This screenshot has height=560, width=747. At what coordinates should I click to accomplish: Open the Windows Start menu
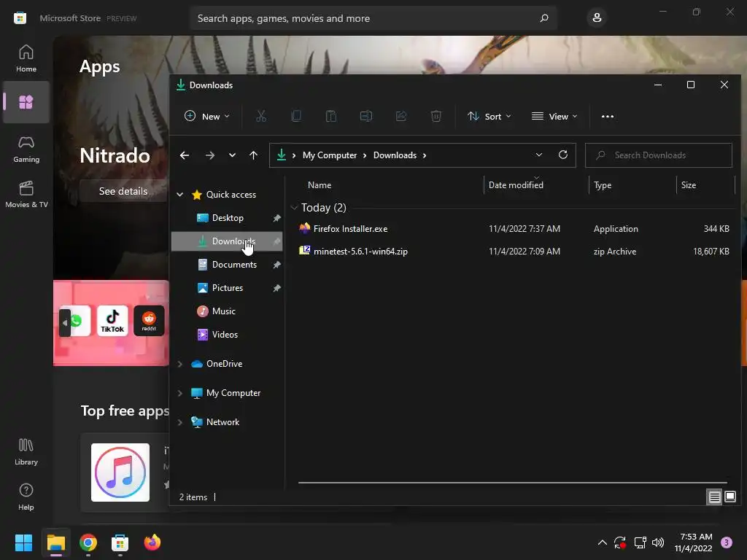click(x=23, y=542)
